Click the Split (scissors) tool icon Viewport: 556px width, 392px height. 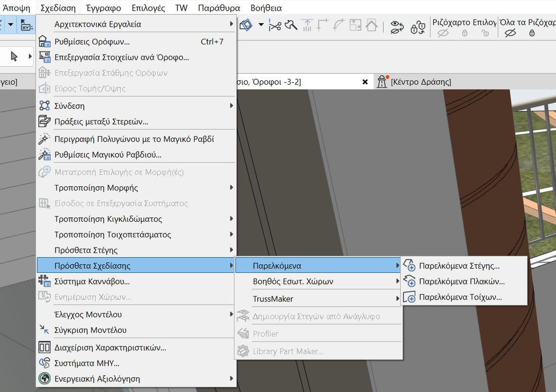275,25
